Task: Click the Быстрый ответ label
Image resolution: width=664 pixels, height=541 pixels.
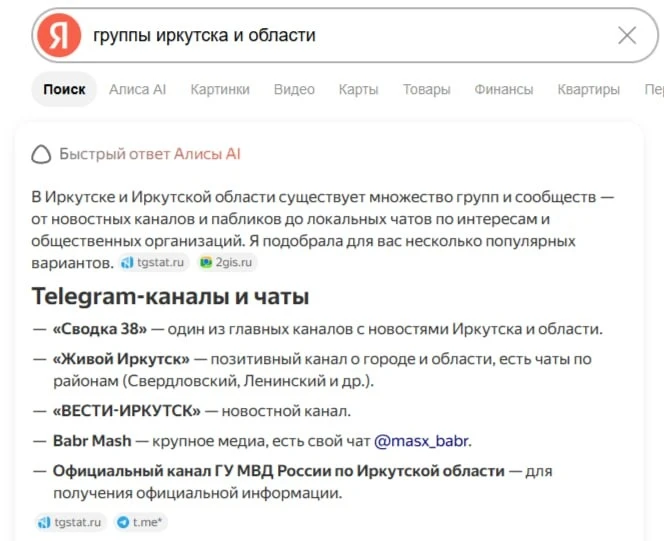Action: (114, 154)
